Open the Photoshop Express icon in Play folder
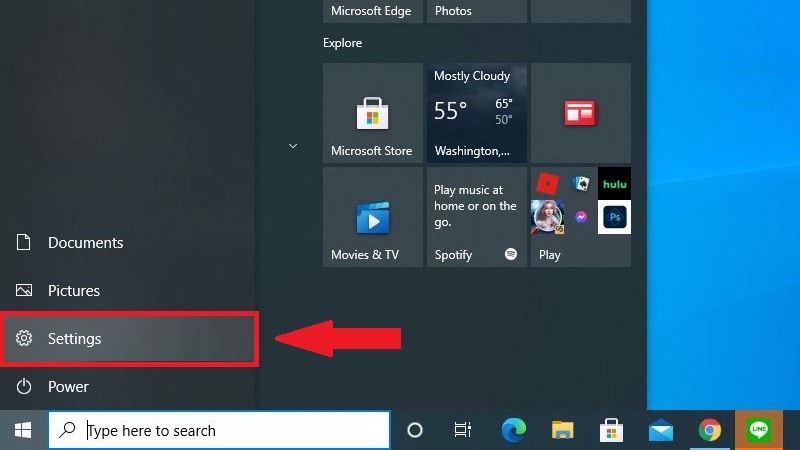The image size is (800, 450). click(x=614, y=217)
